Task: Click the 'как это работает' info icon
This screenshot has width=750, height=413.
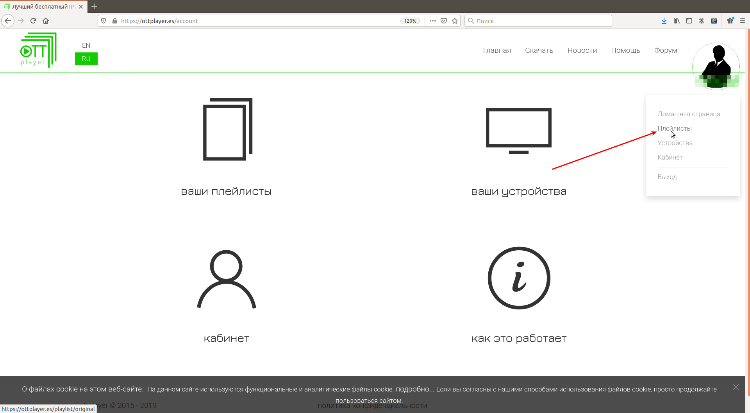Action: click(518, 277)
